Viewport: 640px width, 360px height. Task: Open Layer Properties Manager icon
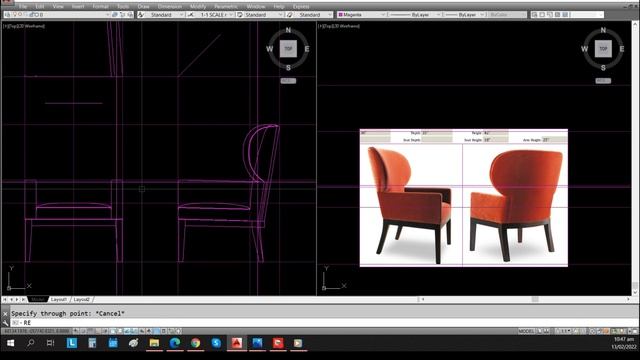tap(7, 15)
